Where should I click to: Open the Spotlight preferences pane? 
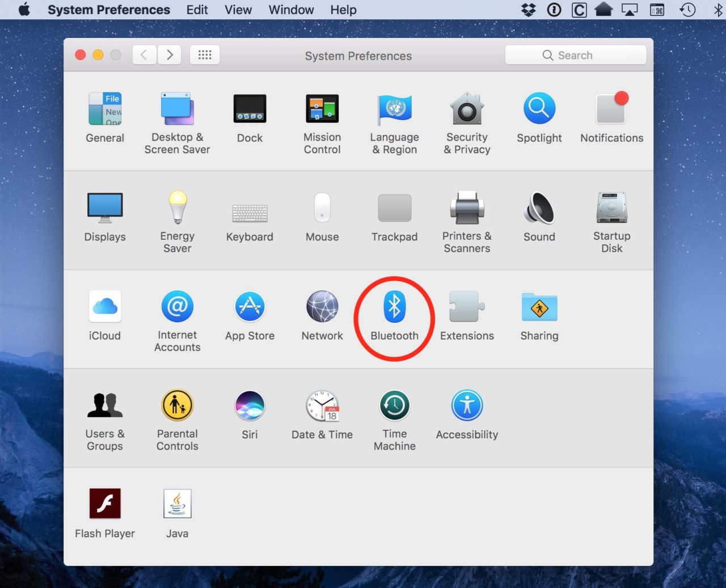(x=539, y=118)
